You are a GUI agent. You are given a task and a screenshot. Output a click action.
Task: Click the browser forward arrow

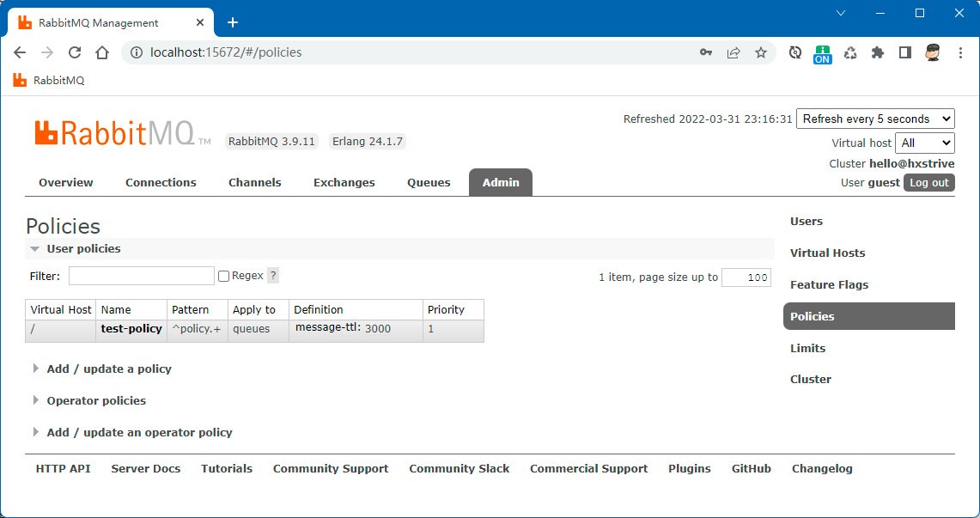[47, 52]
